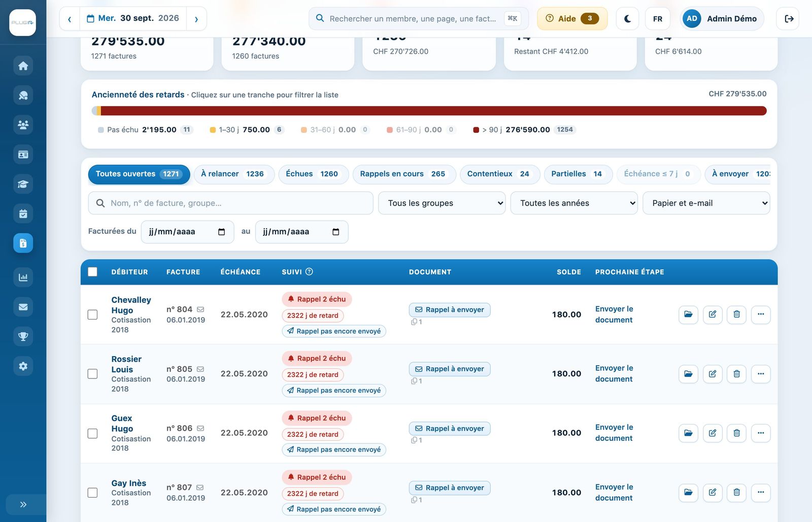This screenshot has height=522, width=812.
Task: Click the logout icon in header
Action: tap(788, 19)
